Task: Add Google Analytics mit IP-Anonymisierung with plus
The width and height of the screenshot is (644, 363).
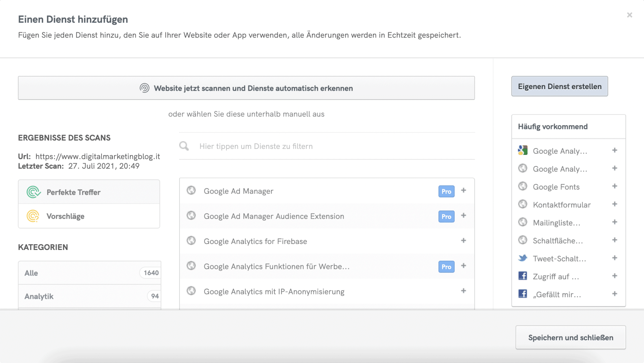Action: point(464,291)
